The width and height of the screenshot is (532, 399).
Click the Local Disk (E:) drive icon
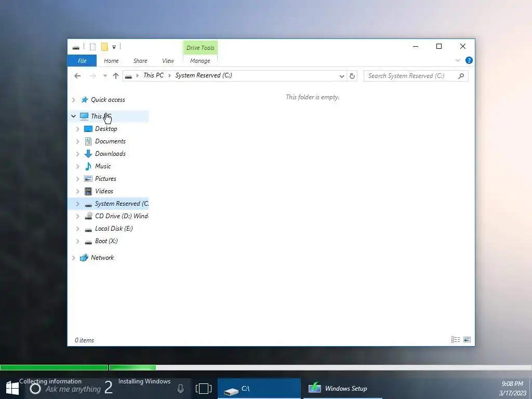[88, 230]
